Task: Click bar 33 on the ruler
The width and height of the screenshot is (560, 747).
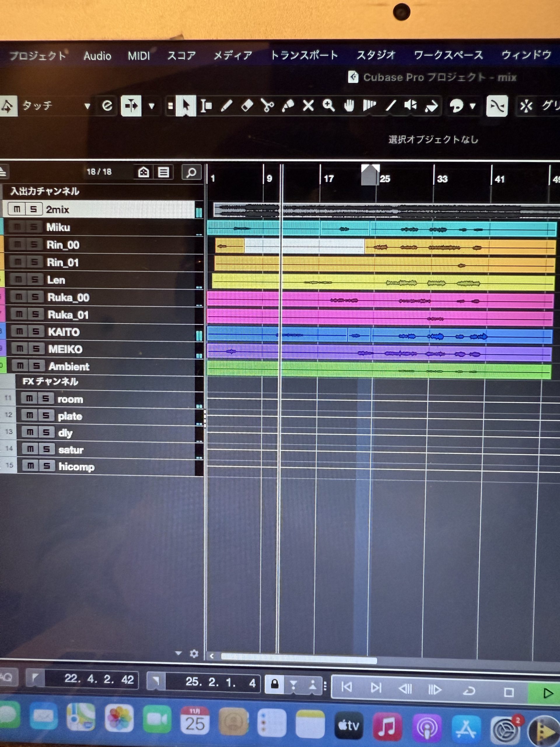Action: coord(442,179)
